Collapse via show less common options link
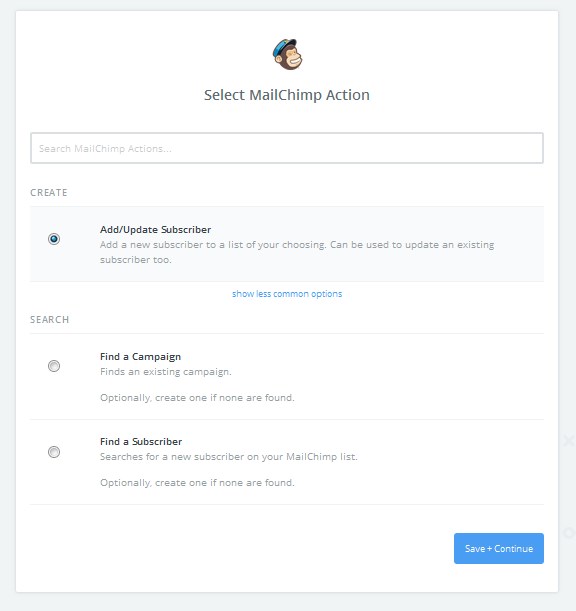The image size is (576, 611). (x=287, y=294)
